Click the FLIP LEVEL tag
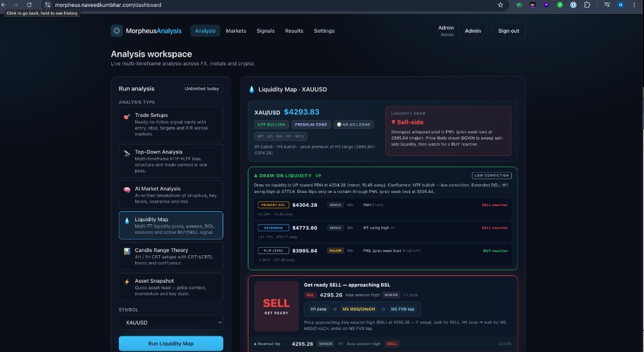 tap(273, 251)
